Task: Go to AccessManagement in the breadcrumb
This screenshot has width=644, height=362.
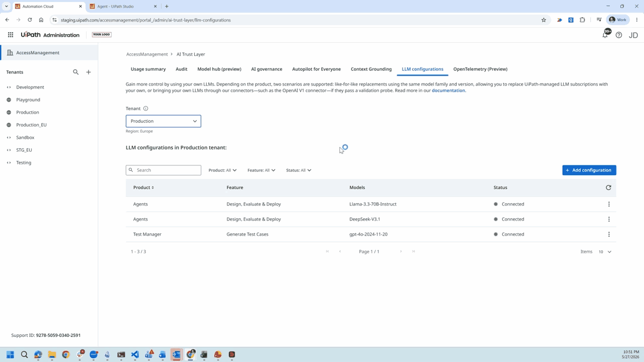Action: coord(147,54)
